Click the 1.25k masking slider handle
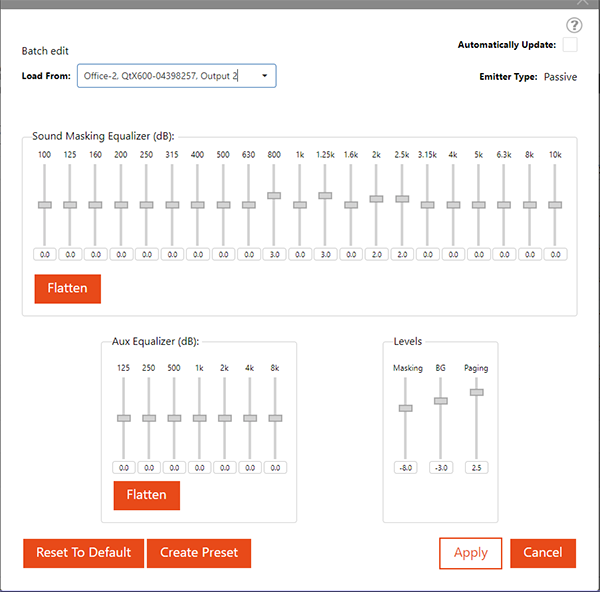This screenshot has width=600, height=592. point(325,196)
